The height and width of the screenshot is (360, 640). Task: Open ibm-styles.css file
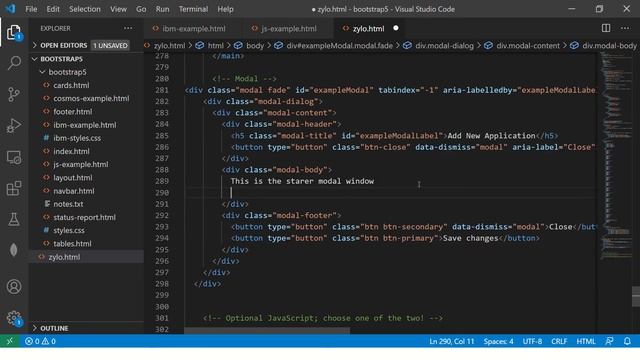pos(77,138)
